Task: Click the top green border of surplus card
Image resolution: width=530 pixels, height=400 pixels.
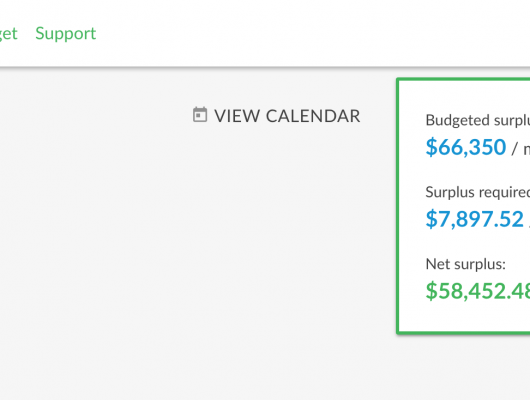Action: tap(463, 79)
